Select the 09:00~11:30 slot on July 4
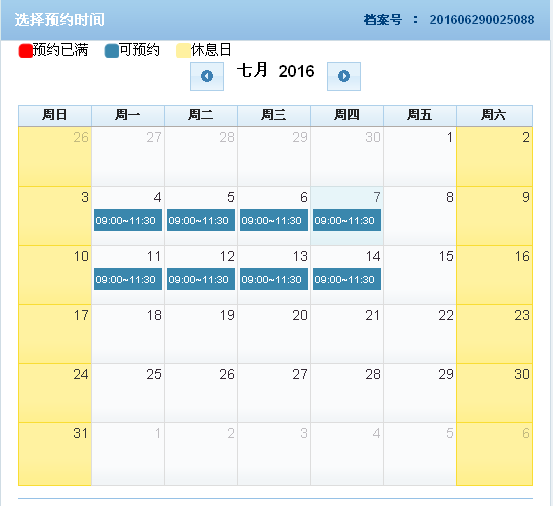Viewport: 553px width, 506px height. 128,220
